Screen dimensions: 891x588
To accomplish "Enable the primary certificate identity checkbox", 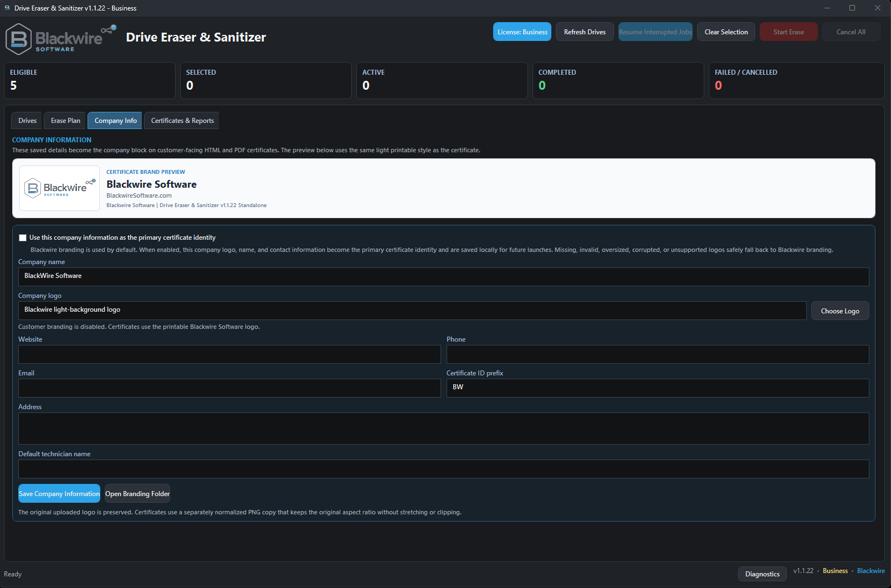I will coord(23,238).
